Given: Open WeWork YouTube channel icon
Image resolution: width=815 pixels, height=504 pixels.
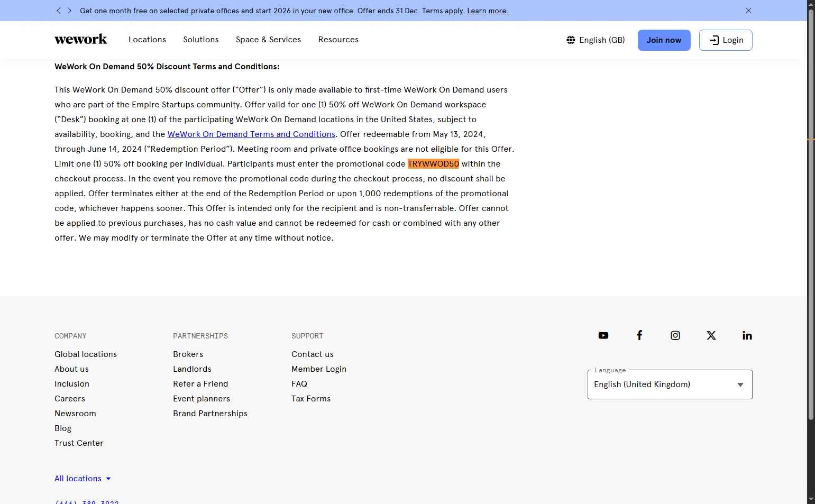Looking at the screenshot, I should (x=603, y=336).
